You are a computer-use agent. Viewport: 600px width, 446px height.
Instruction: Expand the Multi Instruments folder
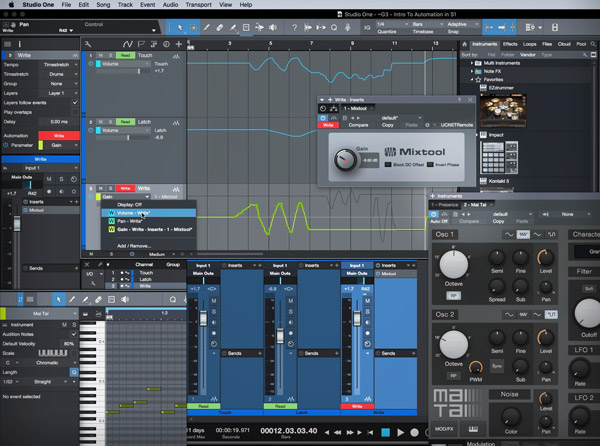tap(472, 63)
